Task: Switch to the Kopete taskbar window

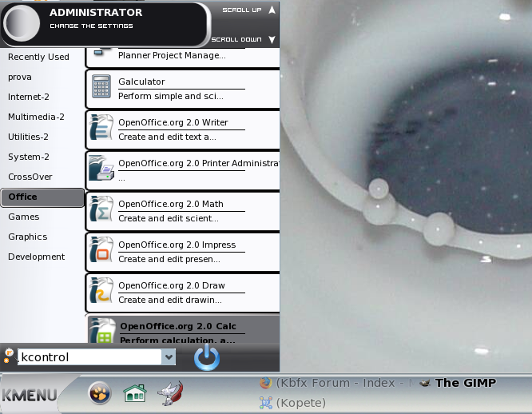Action: [293, 403]
